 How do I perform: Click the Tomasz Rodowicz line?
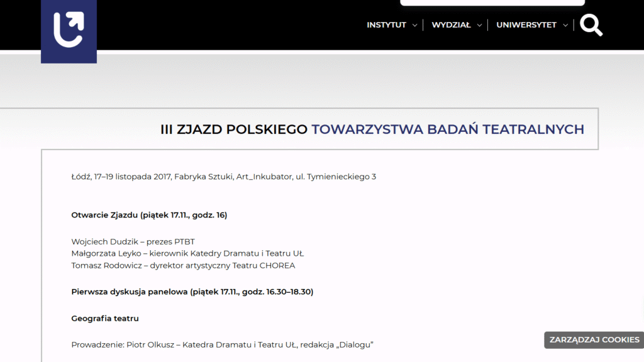coord(183,265)
